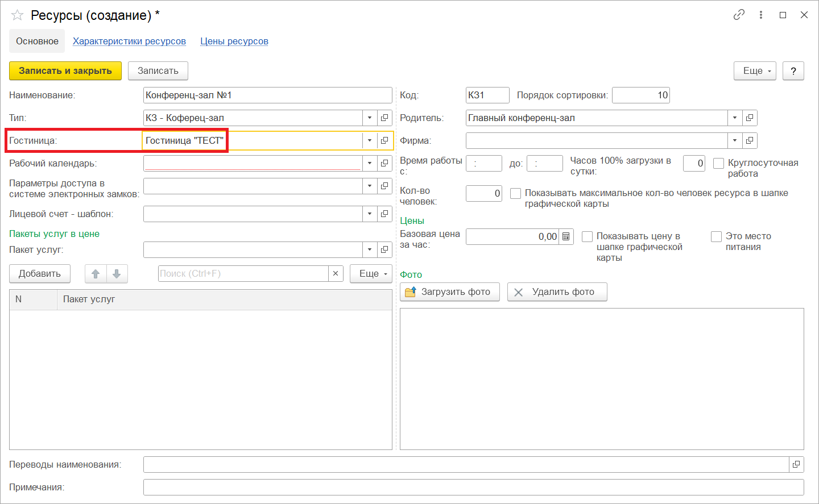Focus the Порядок сортировки field
The image size is (819, 504).
641,95
